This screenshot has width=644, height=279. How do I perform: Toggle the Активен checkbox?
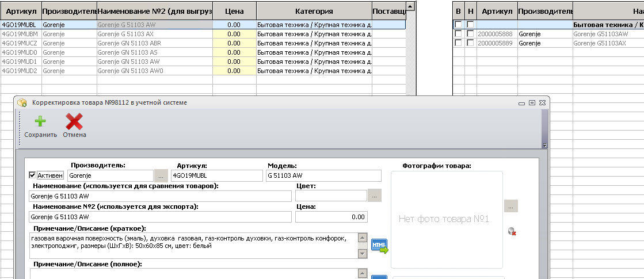pos(32,175)
